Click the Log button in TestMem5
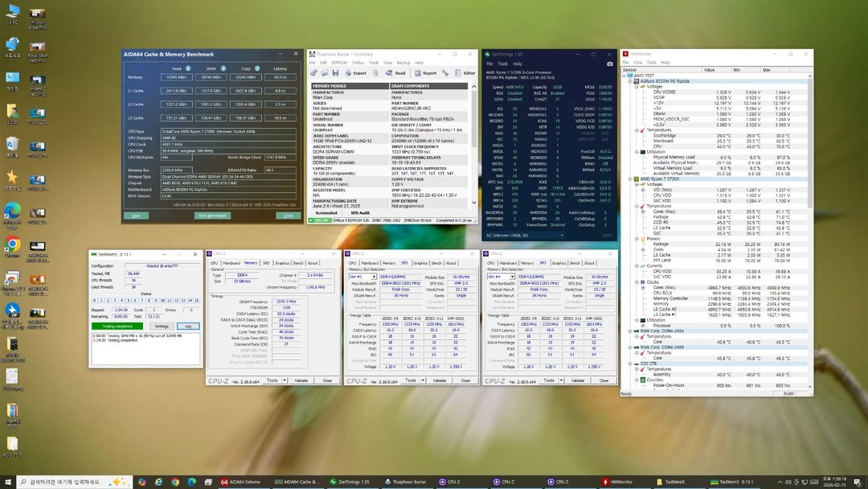This screenshot has height=489, width=868. [187, 327]
